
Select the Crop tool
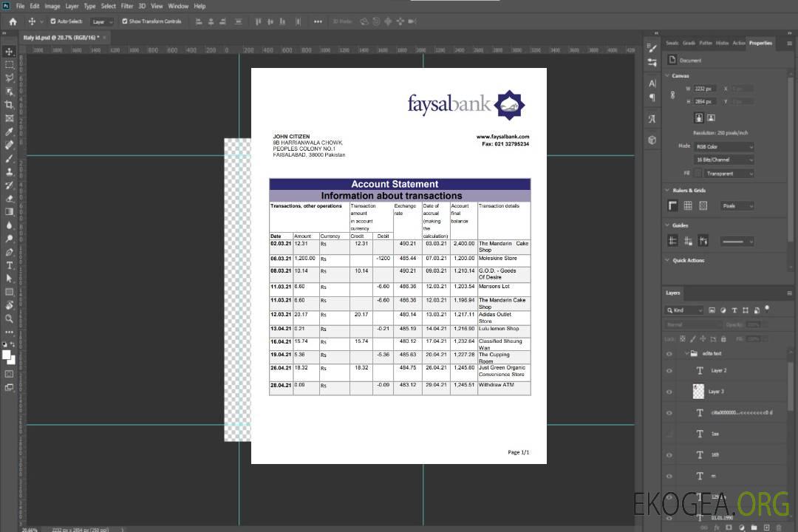tap(9, 105)
